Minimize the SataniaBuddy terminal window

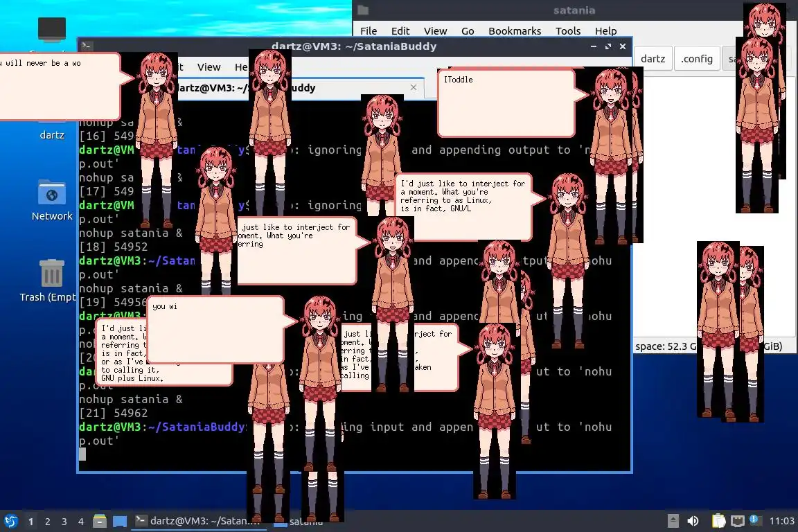pos(594,46)
